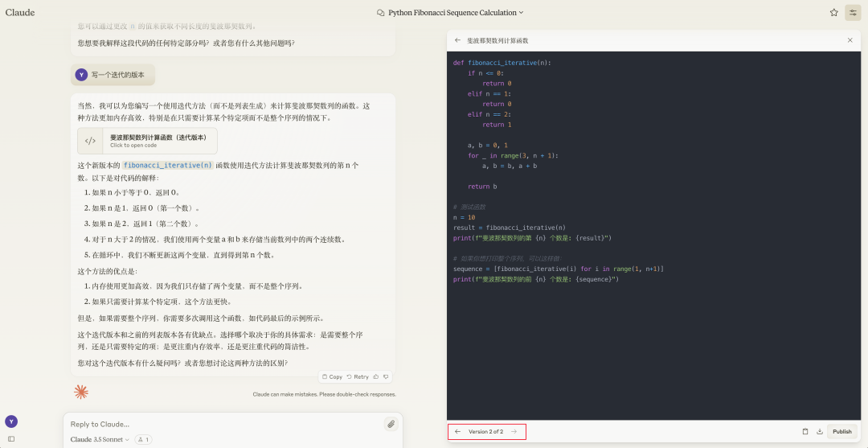This screenshot has height=448, width=868.
Task: Click code line n = 10
Action: click(464, 217)
